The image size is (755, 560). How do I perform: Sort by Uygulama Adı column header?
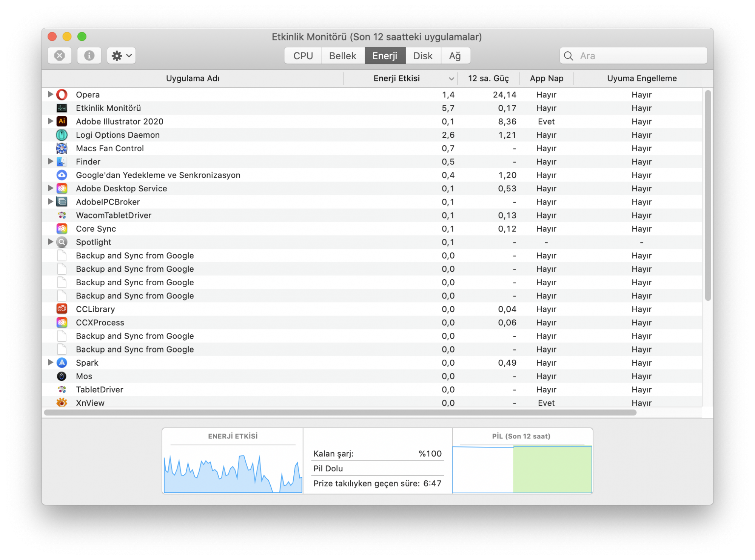pyautogui.click(x=193, y=78)
